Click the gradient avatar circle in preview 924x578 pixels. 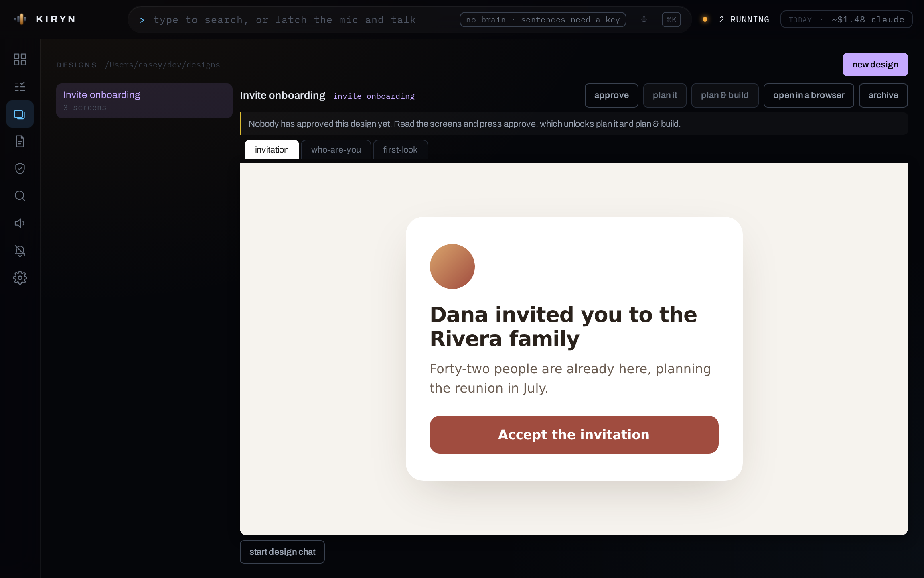[452, 267]
